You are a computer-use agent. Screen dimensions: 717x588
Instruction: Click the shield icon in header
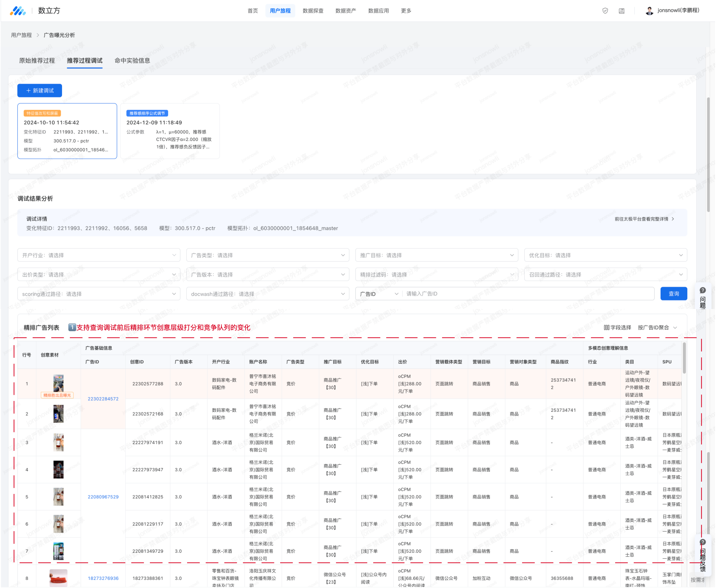(x=605, y=11)
